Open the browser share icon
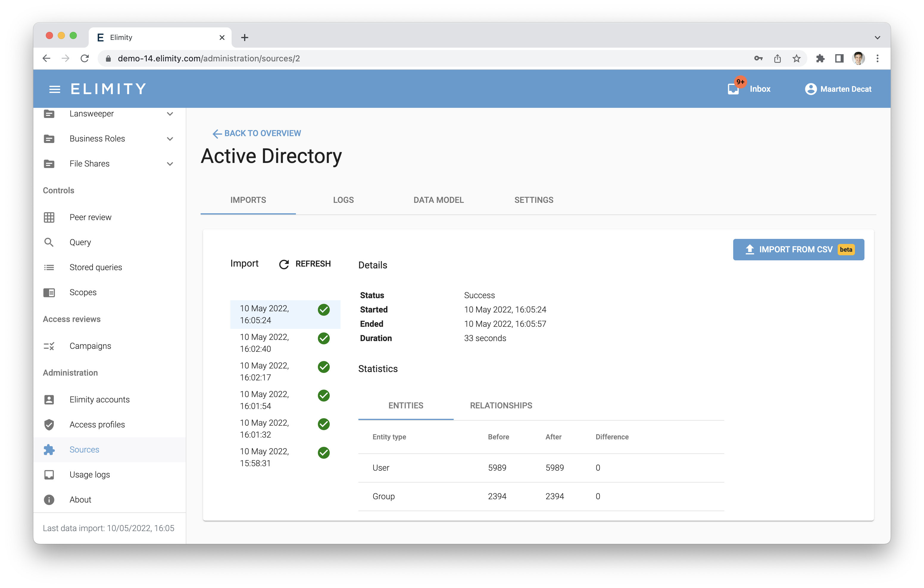Image resolution: width=924 pixels, height=588 pixels. tap(778, 58)
